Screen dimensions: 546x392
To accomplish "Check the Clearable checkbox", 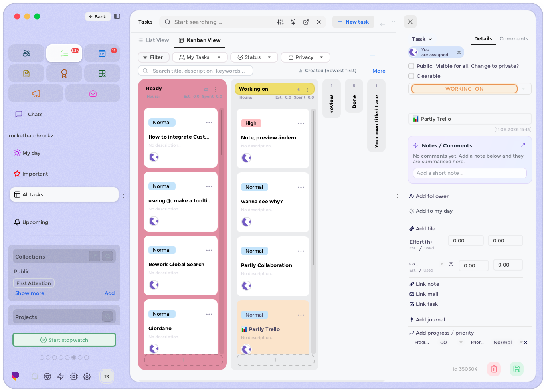I will click(x=411, y=76).
